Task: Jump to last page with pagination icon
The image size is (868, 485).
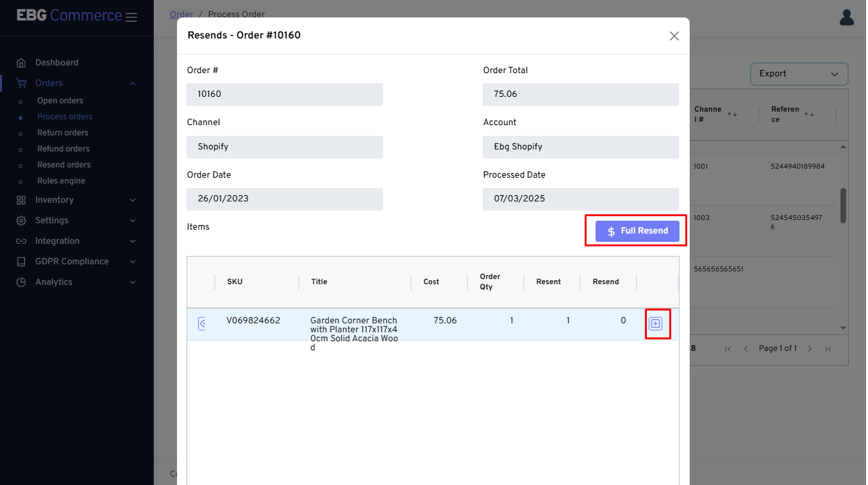Action: pos(828,350)
